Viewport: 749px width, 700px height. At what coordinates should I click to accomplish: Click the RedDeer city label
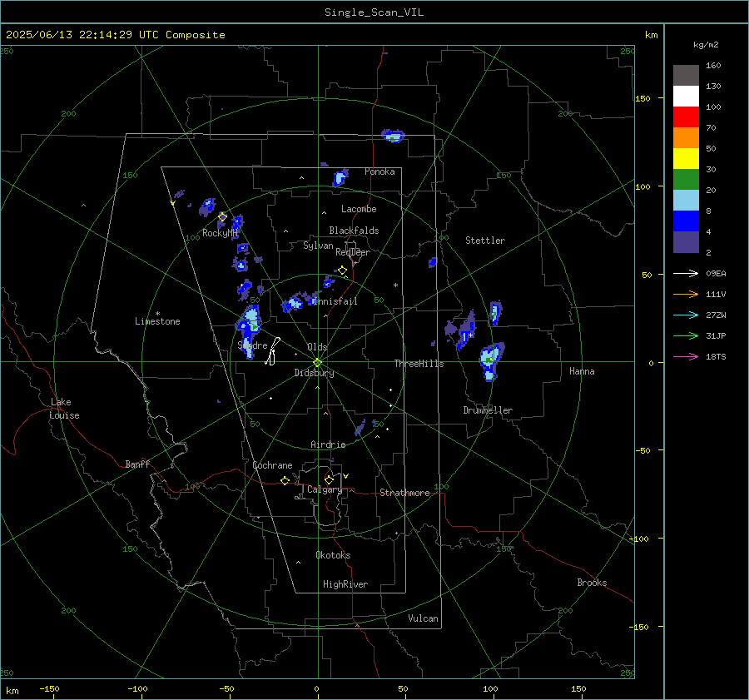(353, 252)
